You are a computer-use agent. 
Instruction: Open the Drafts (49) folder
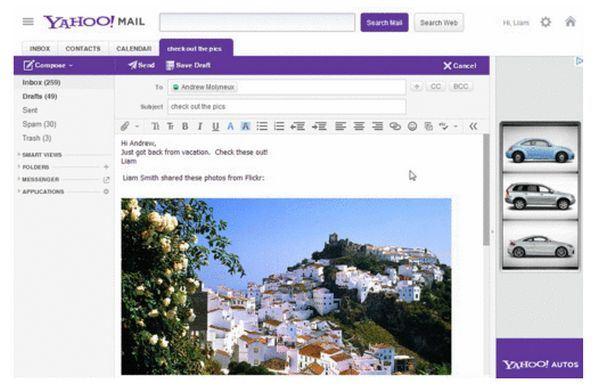point(40,96)
